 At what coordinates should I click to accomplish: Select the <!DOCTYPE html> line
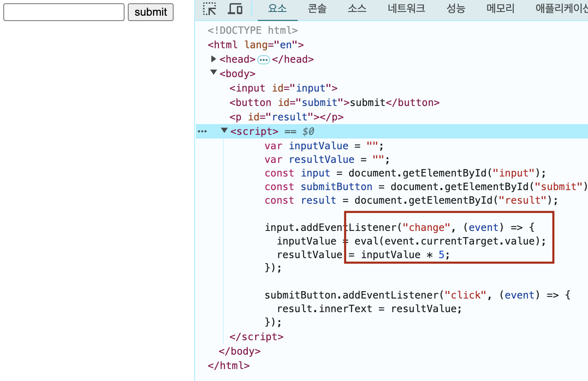(x=253, y=31)
